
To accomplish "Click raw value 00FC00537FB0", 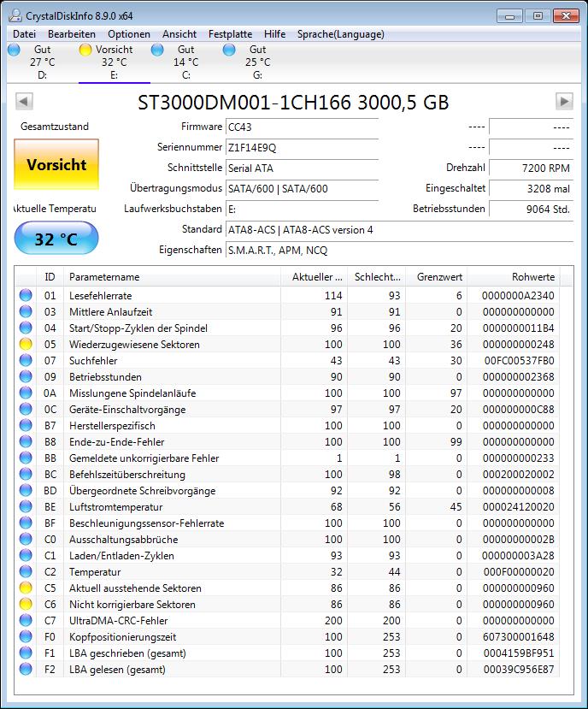I will 520,360.
